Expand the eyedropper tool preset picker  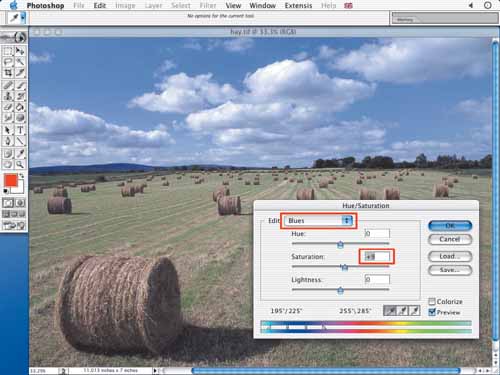point(23,18)
